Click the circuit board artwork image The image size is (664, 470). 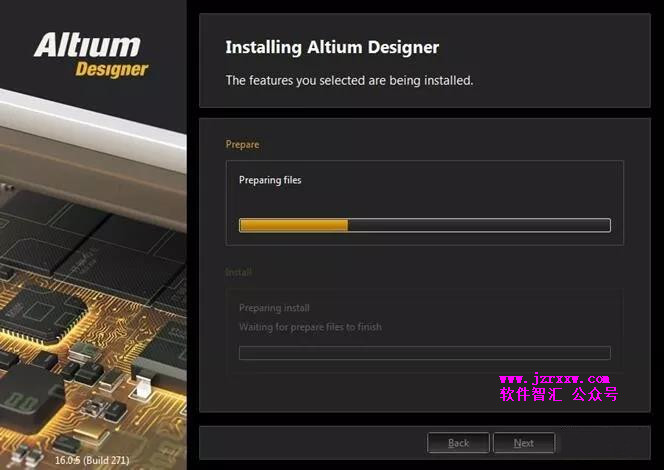tap(93, 279)
